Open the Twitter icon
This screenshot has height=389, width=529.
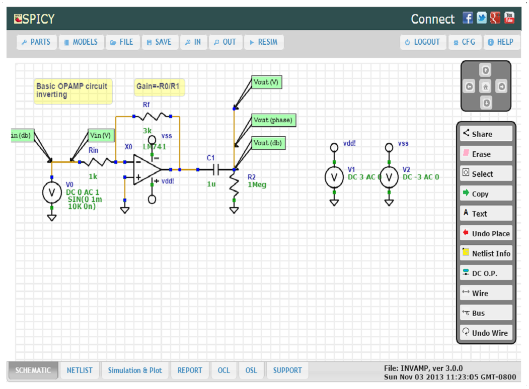coord(481,18)
